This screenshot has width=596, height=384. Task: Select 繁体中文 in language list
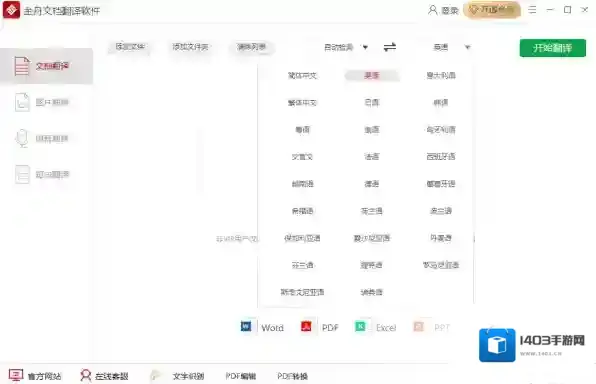[302, 103]
